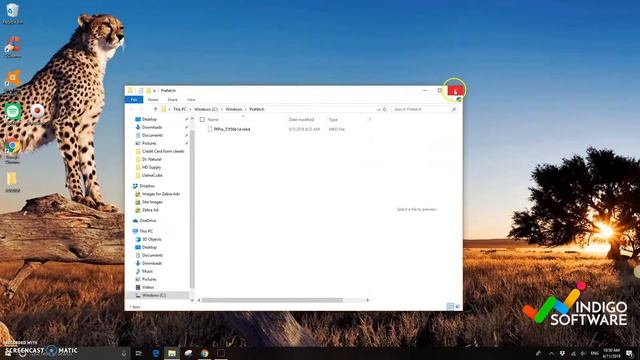Open the Customize Quick Access Toolbar arrow

pos(155,91)
